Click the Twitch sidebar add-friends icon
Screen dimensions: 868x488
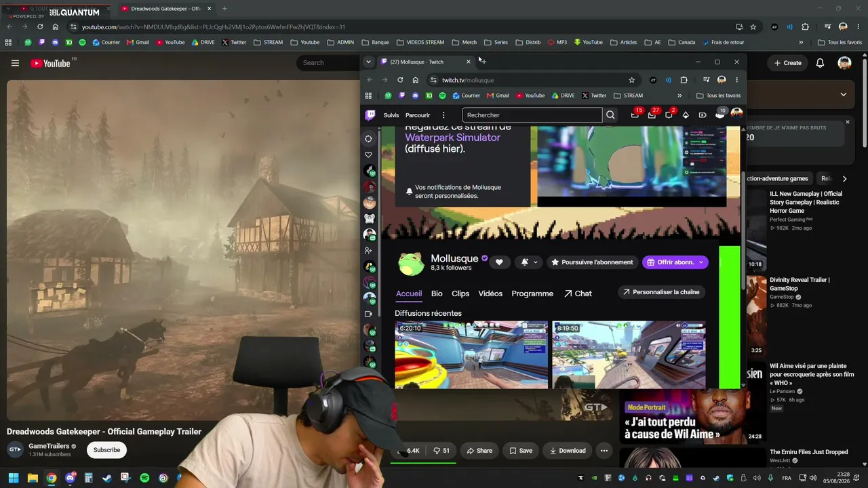(x=368, y=251)
